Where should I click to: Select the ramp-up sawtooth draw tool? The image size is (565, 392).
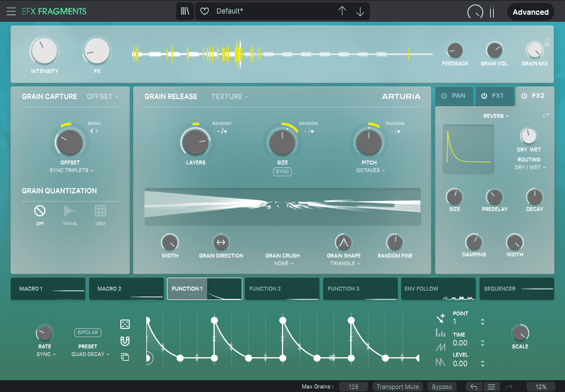click(x=441, y=347)
